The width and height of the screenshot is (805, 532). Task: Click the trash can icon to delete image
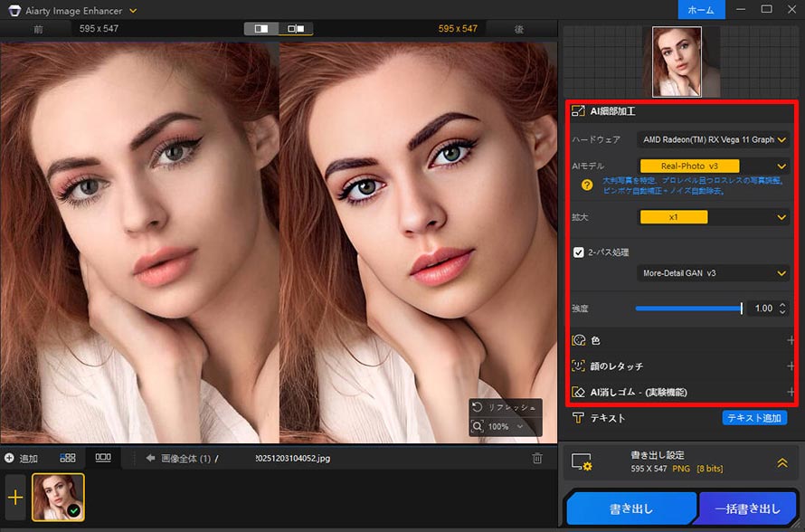[x=537, y=459]
